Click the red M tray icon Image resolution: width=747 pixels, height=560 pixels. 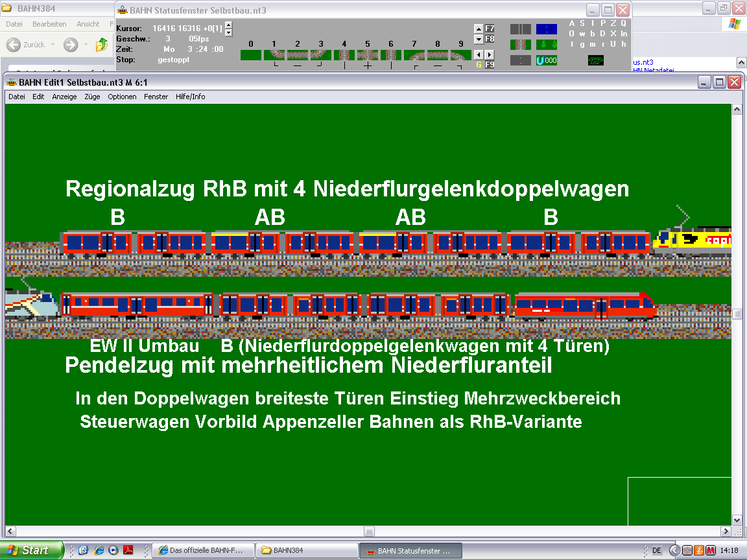point(711,550)
